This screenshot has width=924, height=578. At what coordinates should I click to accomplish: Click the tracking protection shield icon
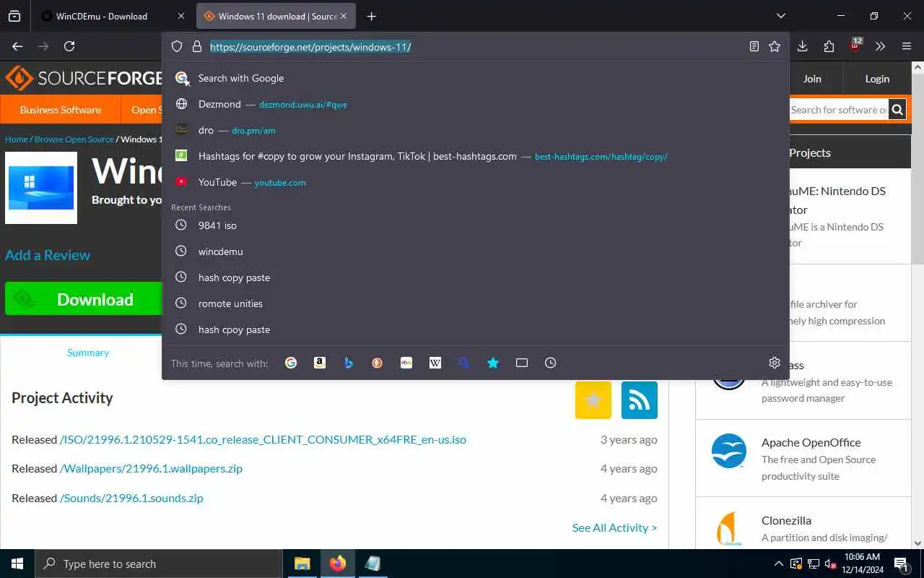pos(177,46)
